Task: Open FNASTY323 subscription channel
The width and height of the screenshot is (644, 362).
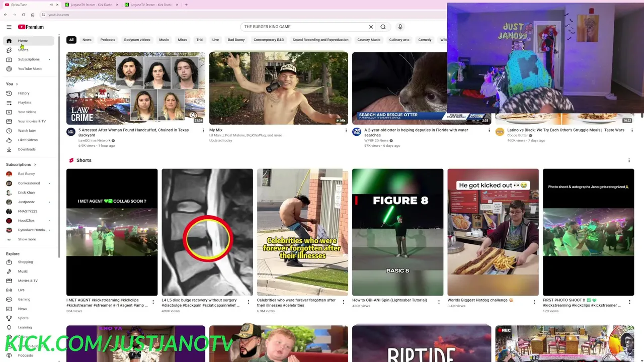Action: 28,211
